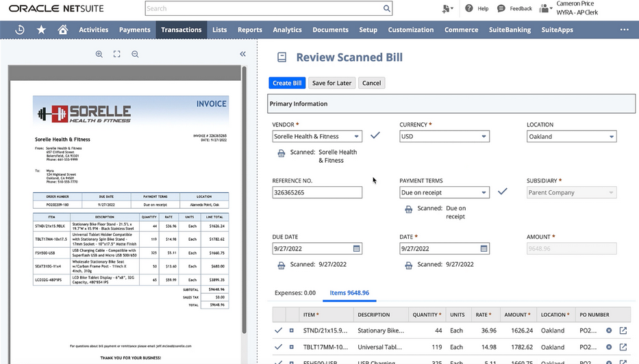The height and width of the screenshot is (364, 639).
Task: Click the Review Scanned Bill page icon
Action: 281,57
